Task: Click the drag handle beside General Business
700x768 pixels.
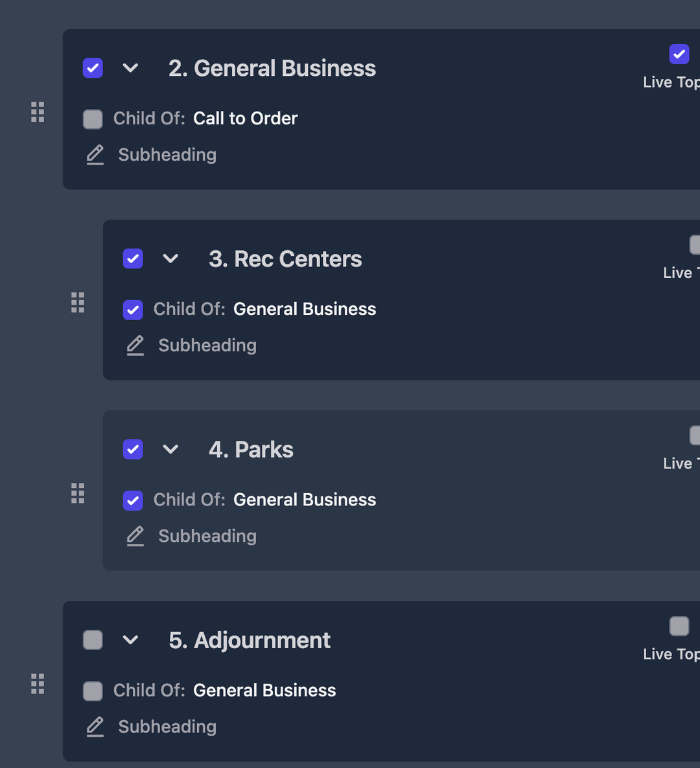Action: (38, 112)
